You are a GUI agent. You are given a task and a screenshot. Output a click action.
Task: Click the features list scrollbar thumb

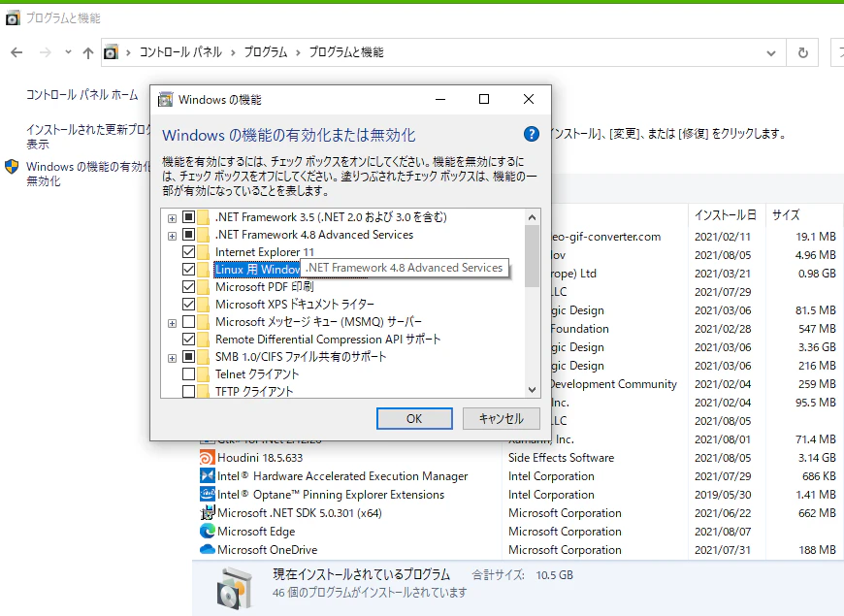click(x=532, y=256)
